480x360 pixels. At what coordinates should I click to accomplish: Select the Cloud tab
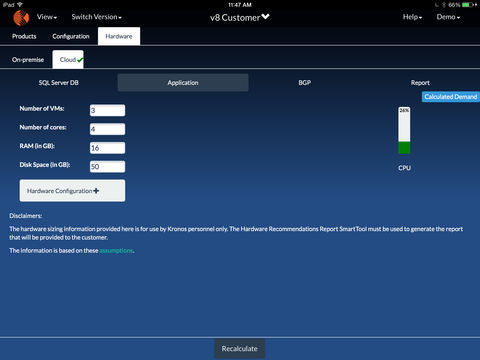[68, 60]
